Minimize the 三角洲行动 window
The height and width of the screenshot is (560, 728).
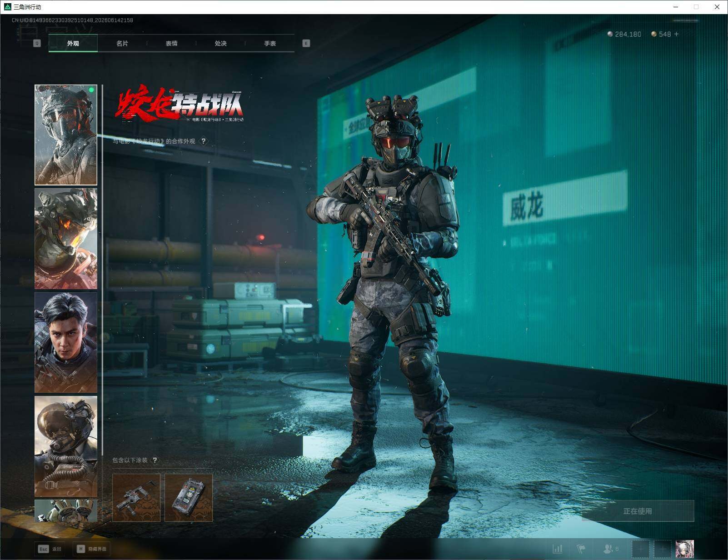point(676,7)
